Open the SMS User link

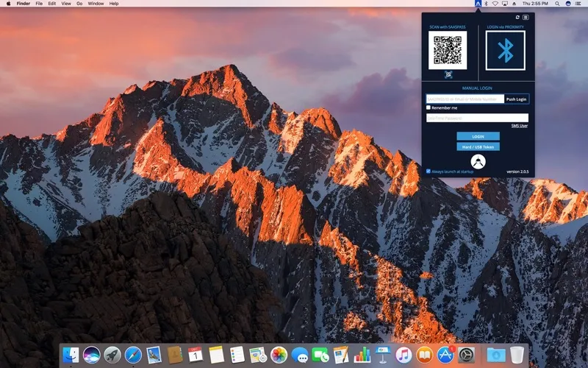pos(520,126)
